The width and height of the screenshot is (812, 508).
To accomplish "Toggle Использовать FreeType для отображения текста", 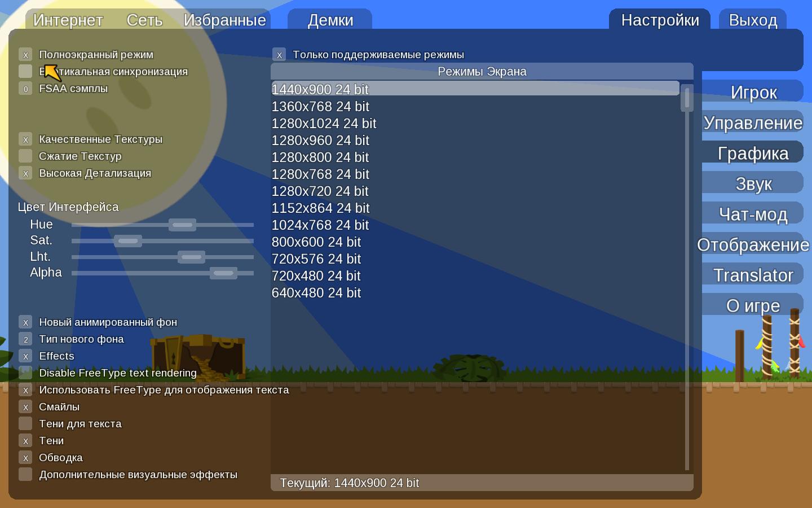I will [25, 390].
